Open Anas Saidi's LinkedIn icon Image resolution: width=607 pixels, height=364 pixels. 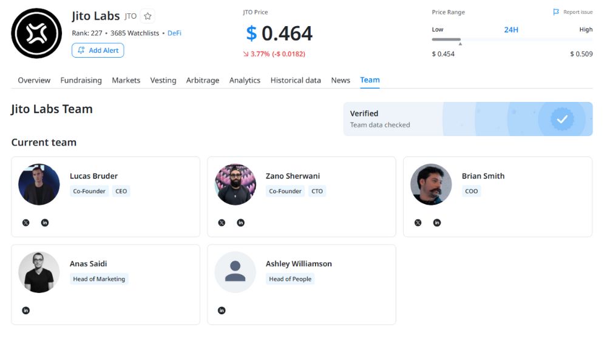coord(25,311)
